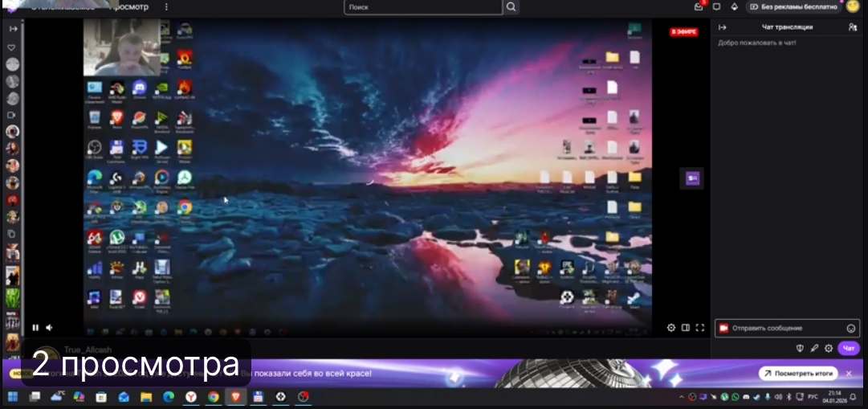Click the Добро пожаловать в чат! message
The width and height of the screenshot is (868, 409).
click(x=756, y=43)
